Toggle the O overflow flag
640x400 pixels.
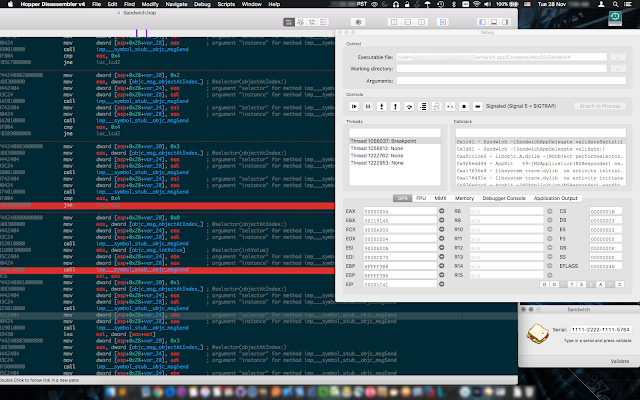544,284
